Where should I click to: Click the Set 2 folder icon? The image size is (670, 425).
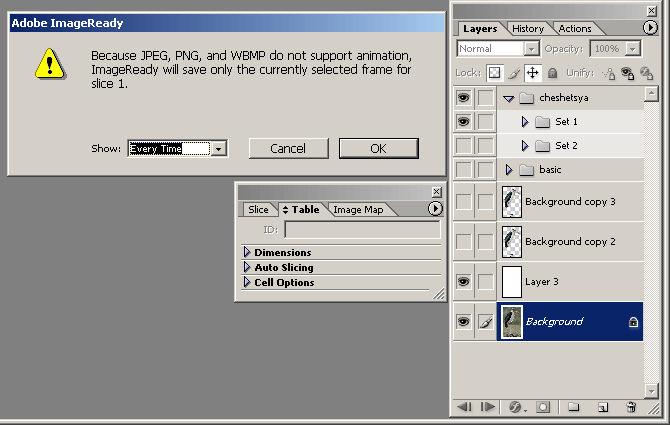[x=542, y=146]
